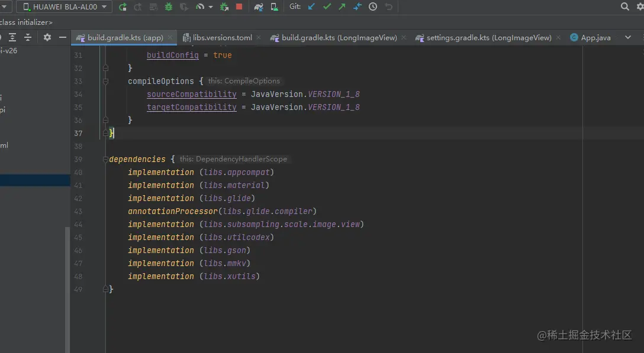Hide the project panel with minus icon
The height and width of the screenshot is (353, 644).
tap(62, 37)
